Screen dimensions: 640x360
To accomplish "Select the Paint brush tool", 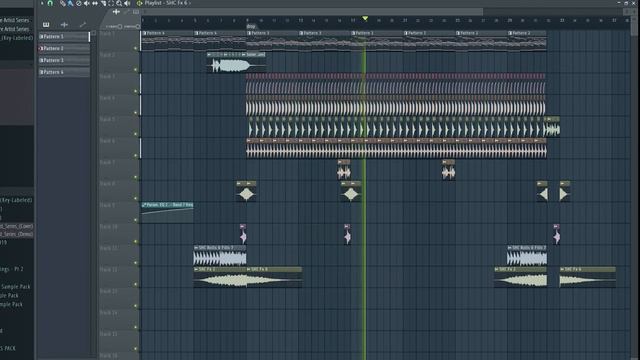I will pos(70,3).
